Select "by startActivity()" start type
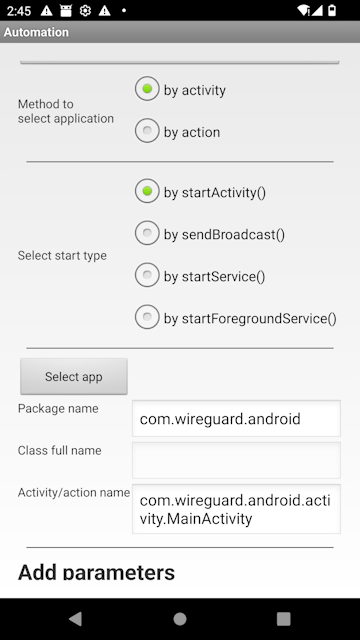The height and width of the screenshot is (640, 360). coord(200,192)
